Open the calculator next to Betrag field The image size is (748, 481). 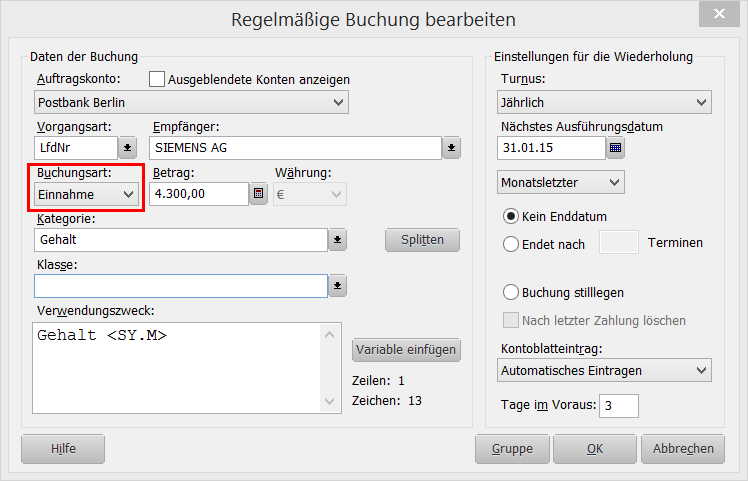coord(259,194)
